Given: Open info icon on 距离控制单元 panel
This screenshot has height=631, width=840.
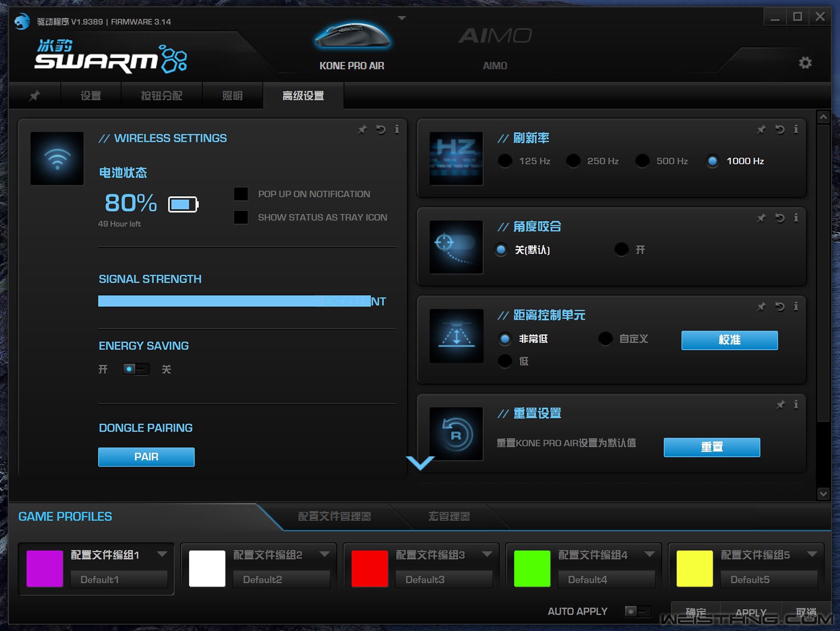Looking at the screenshot, I should (x=796, y=306).
